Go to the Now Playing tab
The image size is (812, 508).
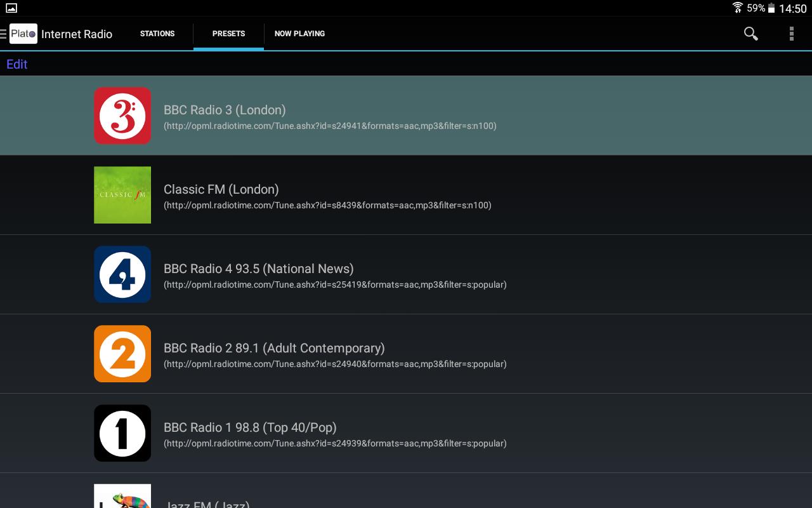click(x=299, y=34)
